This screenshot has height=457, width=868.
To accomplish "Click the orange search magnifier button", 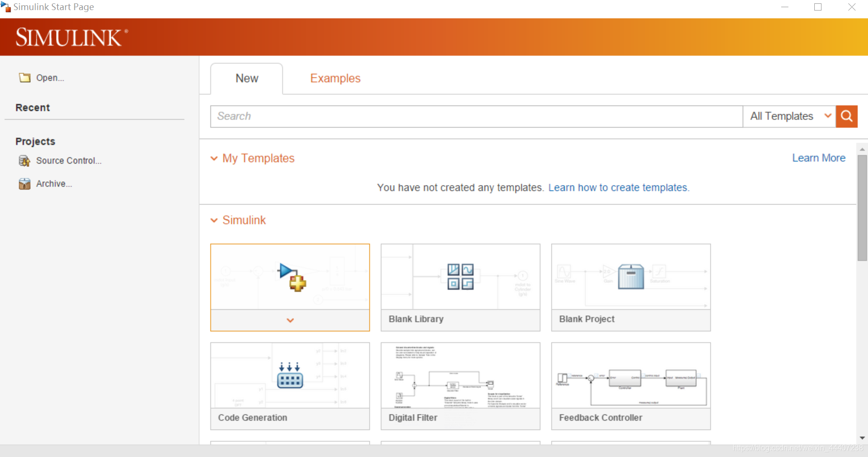I will click(847, 116).
